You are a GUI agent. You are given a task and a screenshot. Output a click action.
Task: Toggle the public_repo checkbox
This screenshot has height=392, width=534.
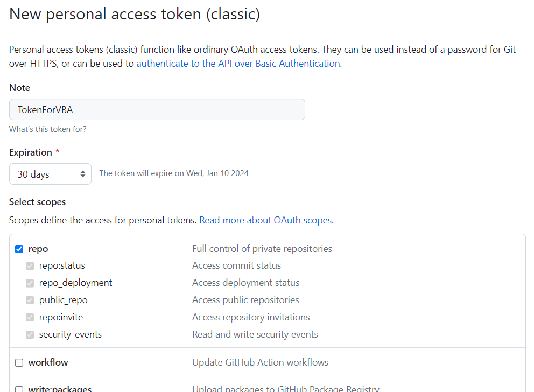[30, 300]
